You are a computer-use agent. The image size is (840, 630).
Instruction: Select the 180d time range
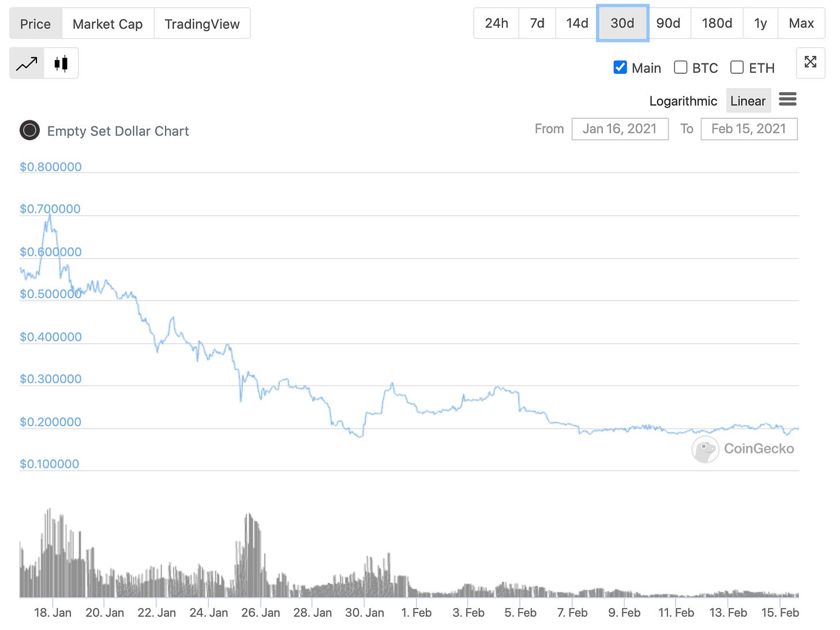coord(717,23)
